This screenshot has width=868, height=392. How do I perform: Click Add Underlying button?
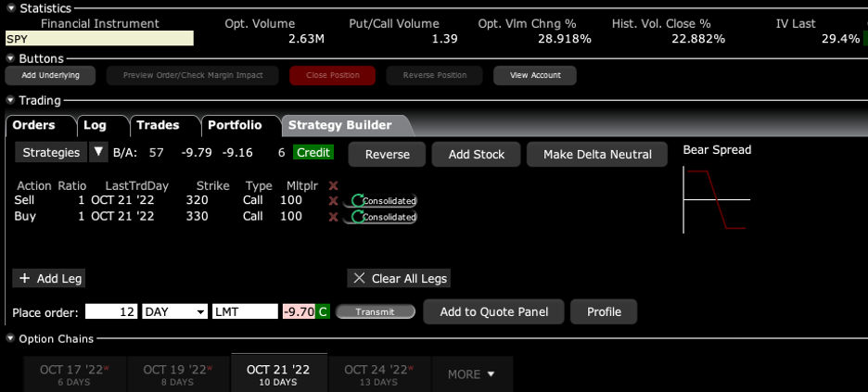point(50,75)
